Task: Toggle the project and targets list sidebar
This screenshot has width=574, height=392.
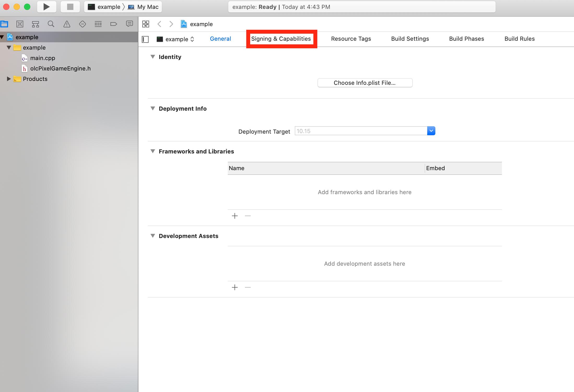Action: (145, 39)
